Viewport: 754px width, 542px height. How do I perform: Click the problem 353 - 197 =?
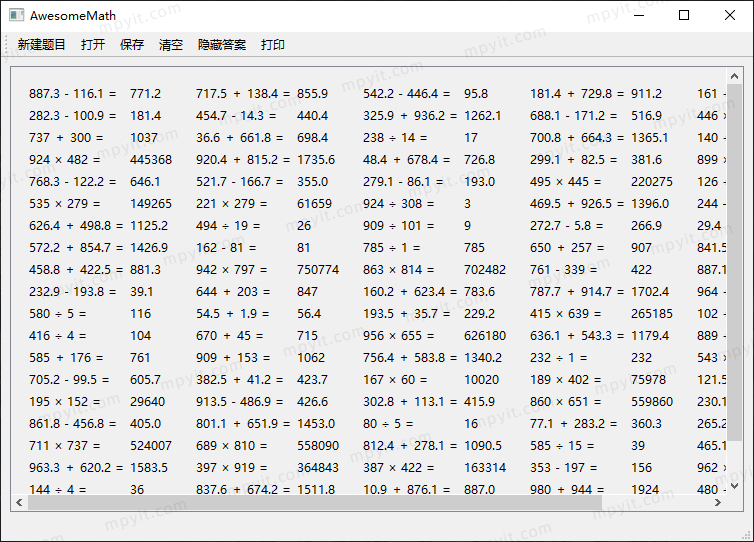(564, 468)
